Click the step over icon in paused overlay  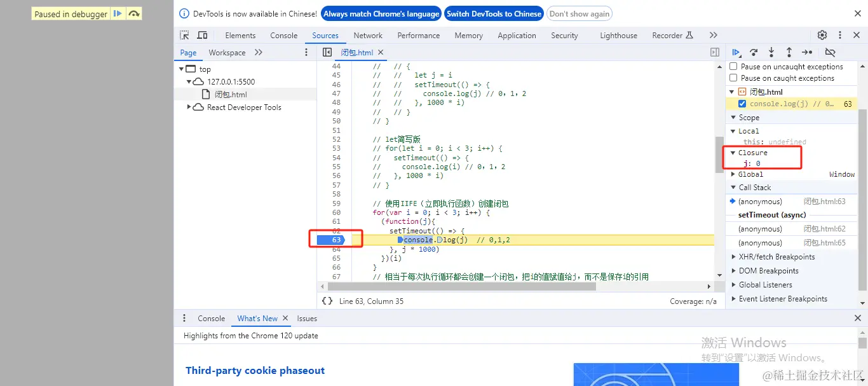133,13
